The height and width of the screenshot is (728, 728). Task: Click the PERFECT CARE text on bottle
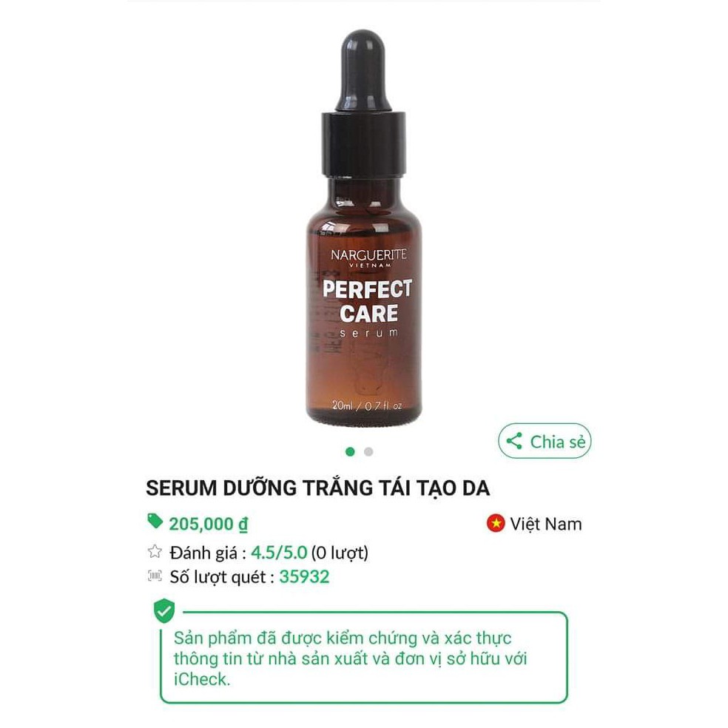(367, 301)
